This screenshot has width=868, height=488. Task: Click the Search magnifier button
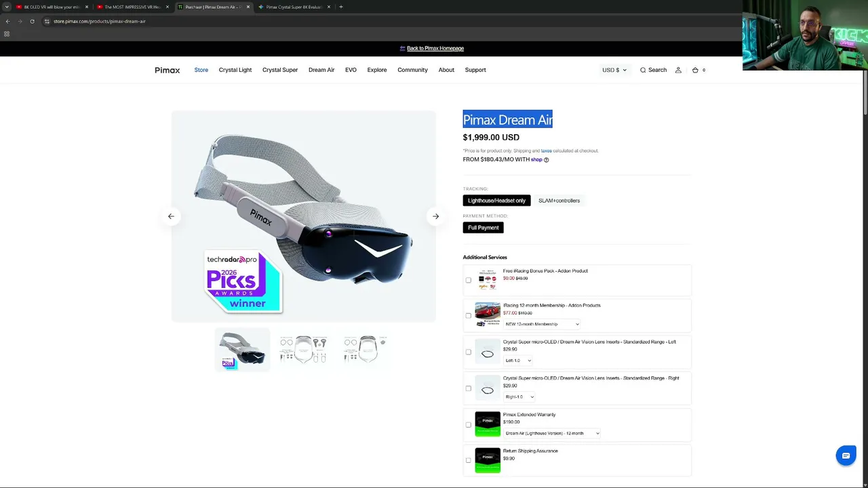point(653,70)
